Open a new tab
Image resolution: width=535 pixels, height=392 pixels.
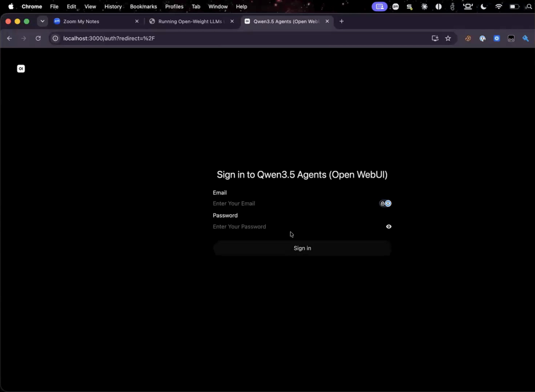coord(342,21)
